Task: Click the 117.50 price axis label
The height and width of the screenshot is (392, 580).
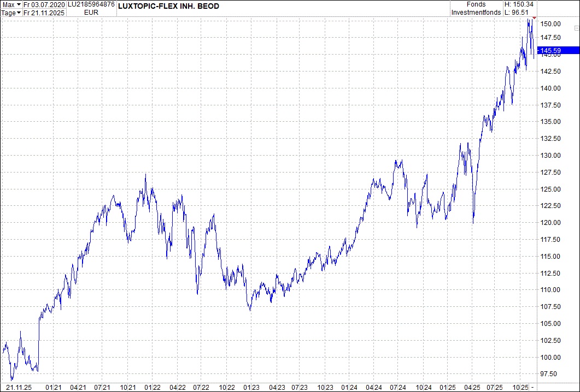Action: tap(550, 240)
